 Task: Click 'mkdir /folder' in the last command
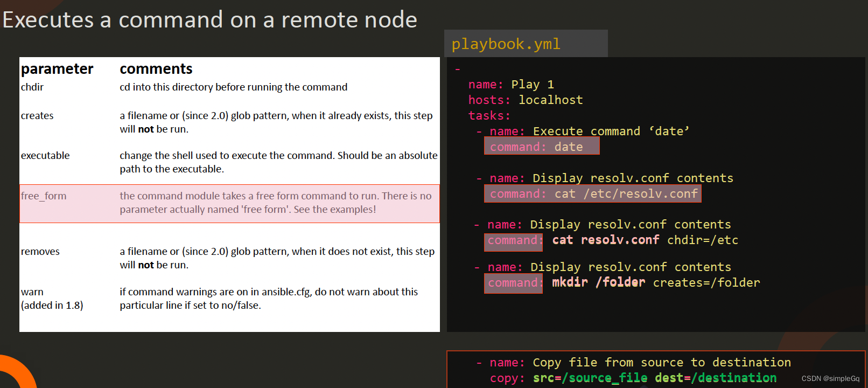tap(599, 283)
